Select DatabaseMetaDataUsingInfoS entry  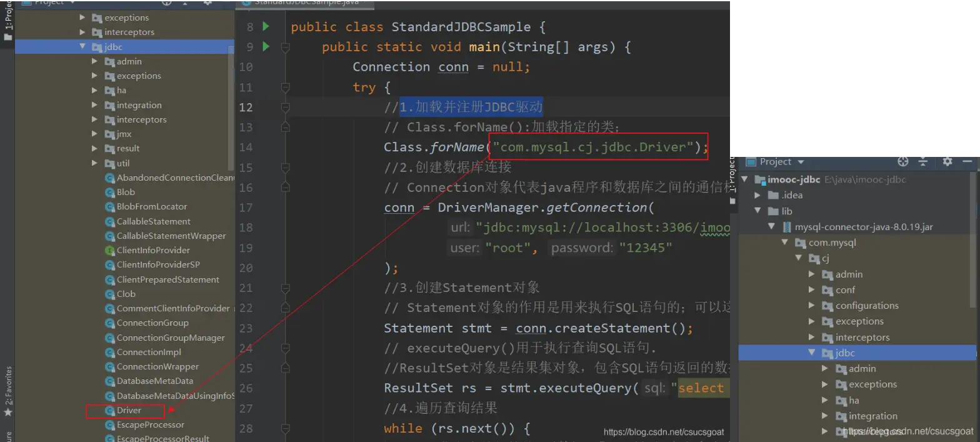(x=175, y=396)
